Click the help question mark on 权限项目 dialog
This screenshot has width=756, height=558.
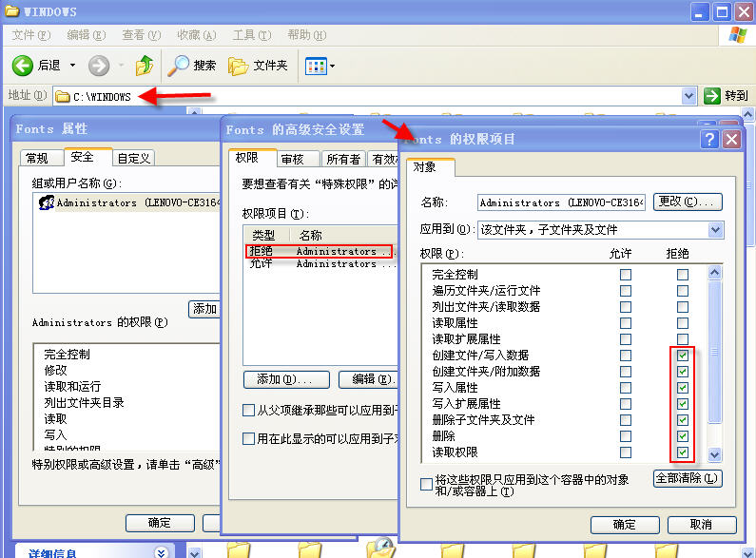(x=709, y=140)
